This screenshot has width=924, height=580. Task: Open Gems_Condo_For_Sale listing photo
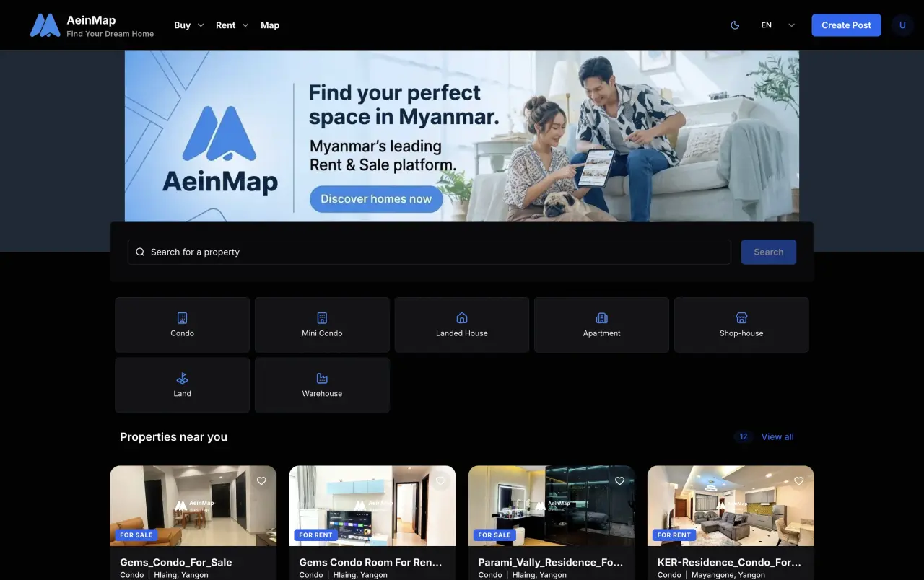click(193, 506)
